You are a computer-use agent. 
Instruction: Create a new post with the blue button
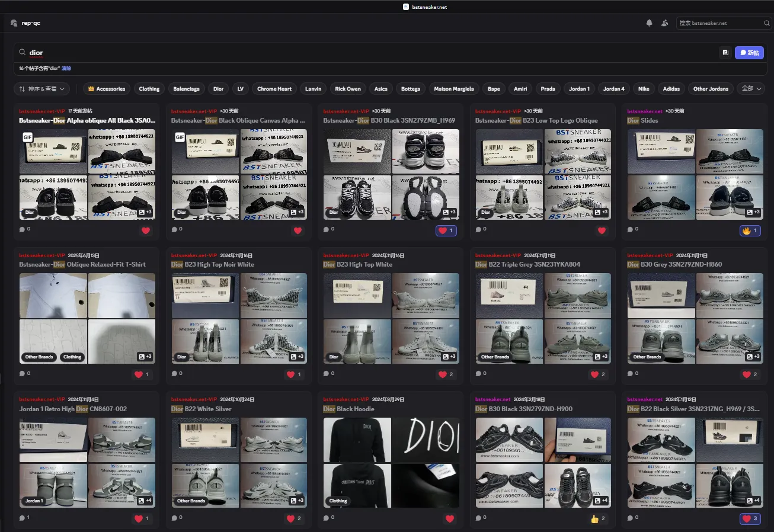[x=749, y=53]
